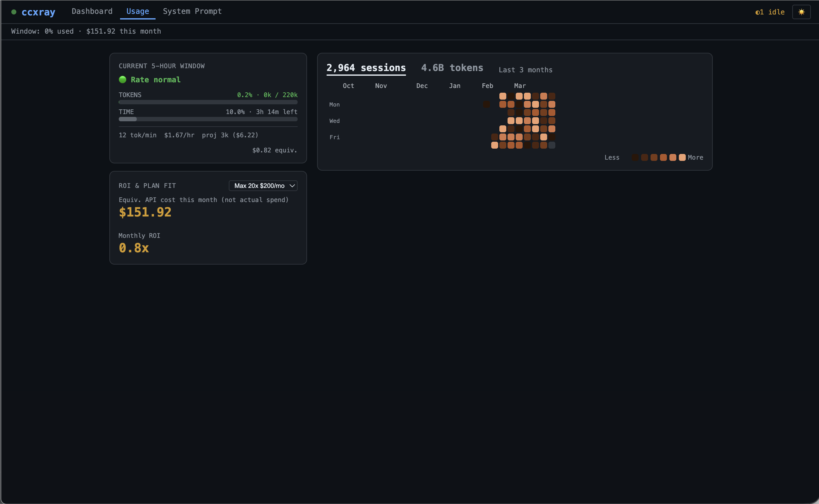The image size is (819, 504).
Task: Click the lightest legend square next to More
Action: click(682, 157)
